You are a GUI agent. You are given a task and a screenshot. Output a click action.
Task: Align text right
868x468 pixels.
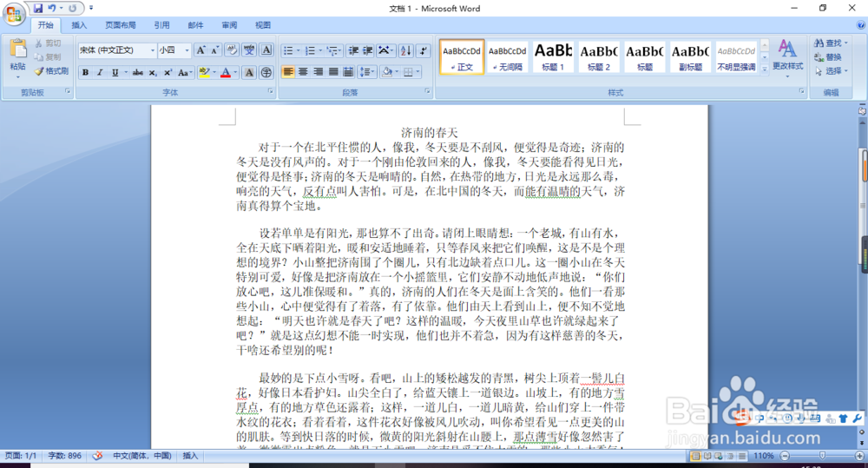318,72
